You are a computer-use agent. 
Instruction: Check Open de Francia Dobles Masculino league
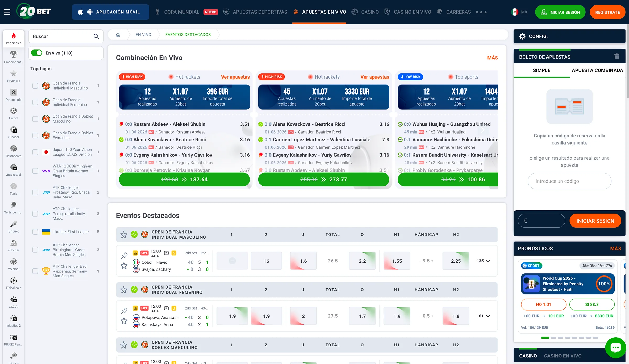tap(35, 119)
